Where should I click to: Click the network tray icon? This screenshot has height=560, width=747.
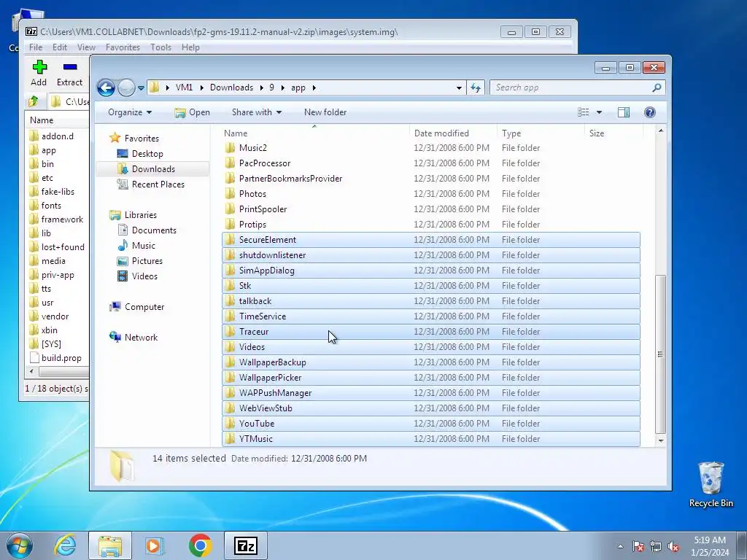point(656,547)
